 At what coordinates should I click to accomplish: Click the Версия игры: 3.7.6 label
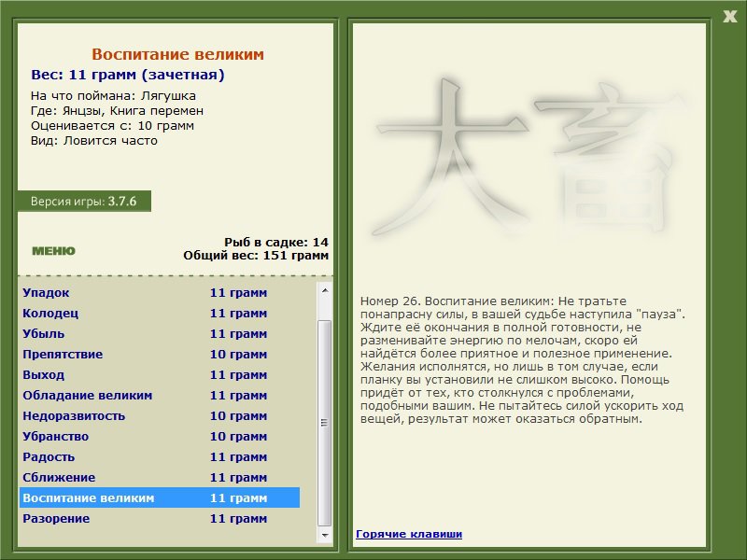(x=84, y=201)
